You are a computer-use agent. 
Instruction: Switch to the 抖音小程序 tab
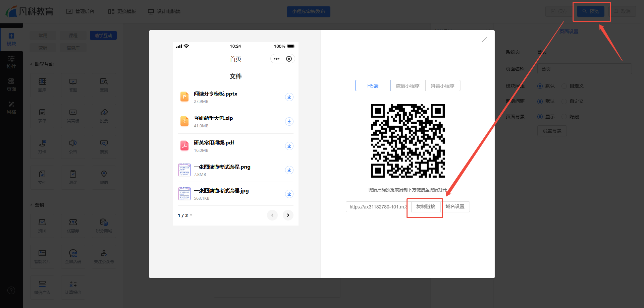443,85
